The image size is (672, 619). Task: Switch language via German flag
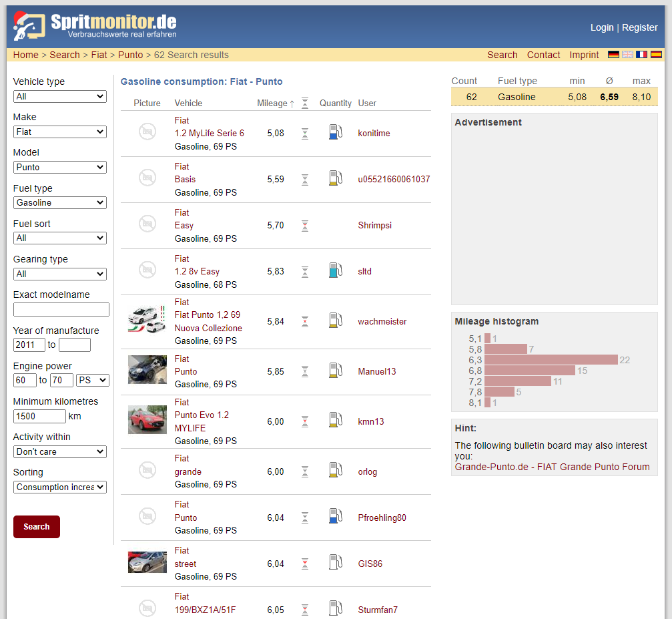[x=613, y=55]
